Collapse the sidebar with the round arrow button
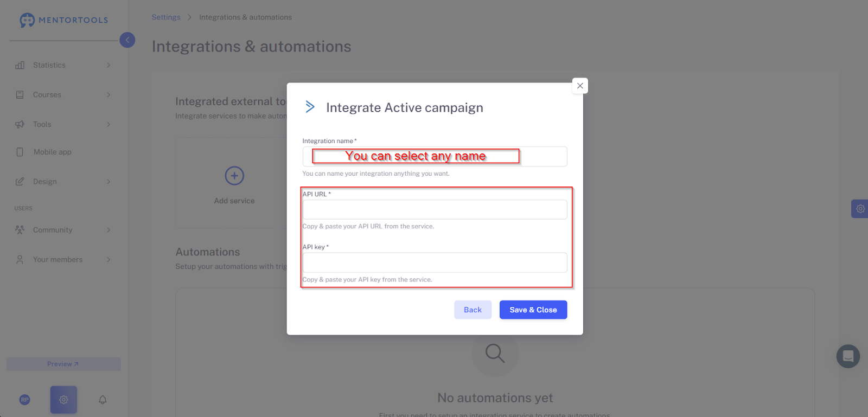Screen dimensions: 868x417 pos(127,40)
